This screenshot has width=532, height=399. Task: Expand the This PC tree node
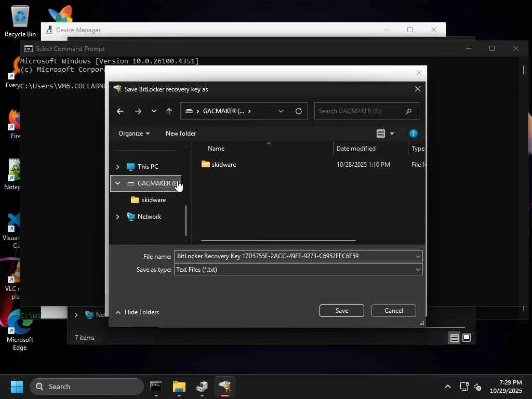pyautogui.click(x=117, y=167)
